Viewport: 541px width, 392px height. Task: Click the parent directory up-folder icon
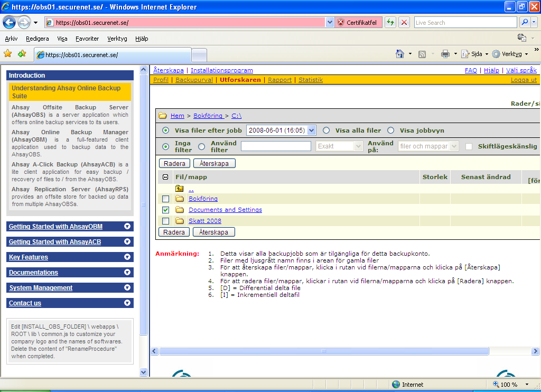[180, 189]
